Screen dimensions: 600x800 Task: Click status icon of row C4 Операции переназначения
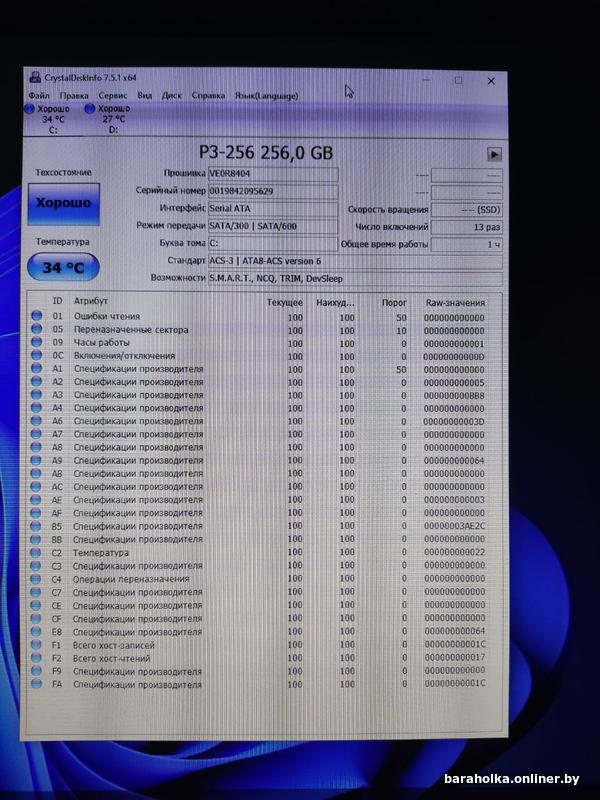point(36,579)
